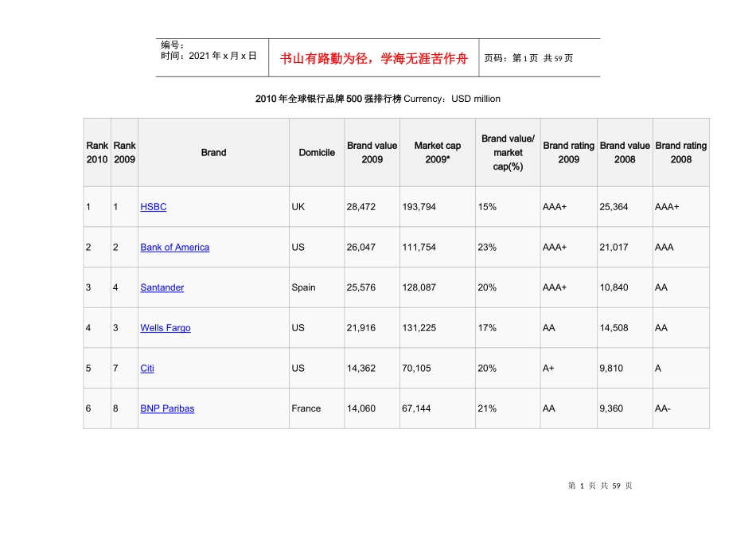756x535 pixels.
Task: Select the Rank 2009 column header
Action: (124, 152)
